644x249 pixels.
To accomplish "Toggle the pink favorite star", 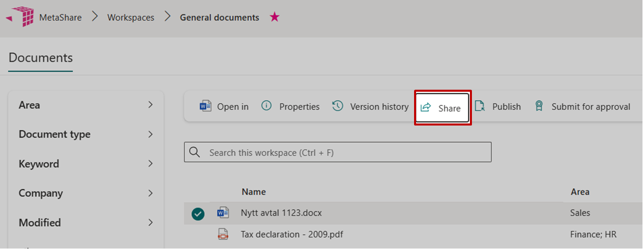I will coord(274,17).
